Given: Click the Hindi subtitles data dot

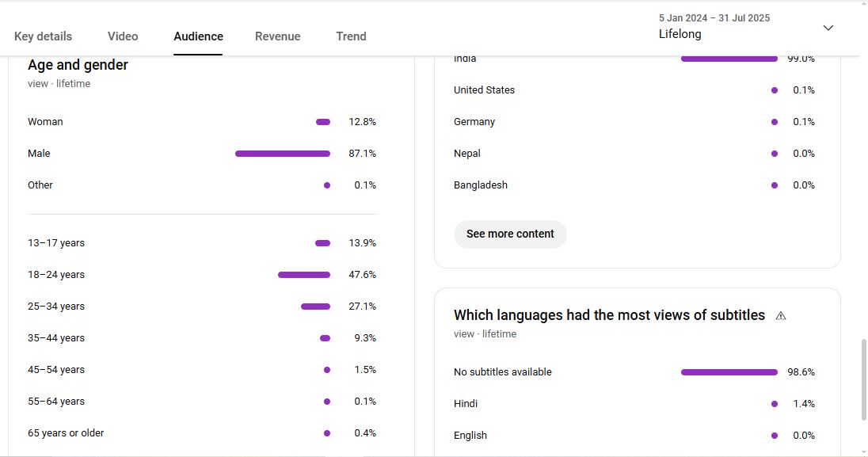Looking at the screenshot, I should tap(774, 404).
